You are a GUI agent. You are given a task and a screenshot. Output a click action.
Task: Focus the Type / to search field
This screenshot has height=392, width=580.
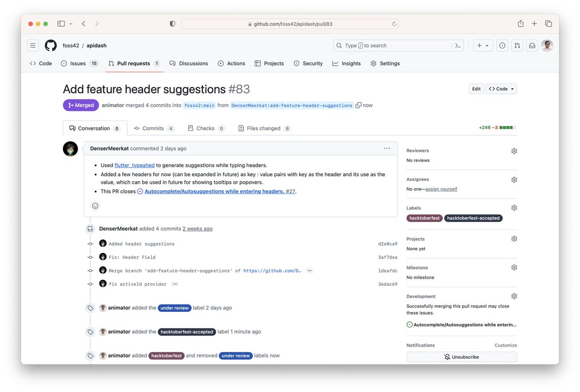pyautogui.click(x=392, y=45)
